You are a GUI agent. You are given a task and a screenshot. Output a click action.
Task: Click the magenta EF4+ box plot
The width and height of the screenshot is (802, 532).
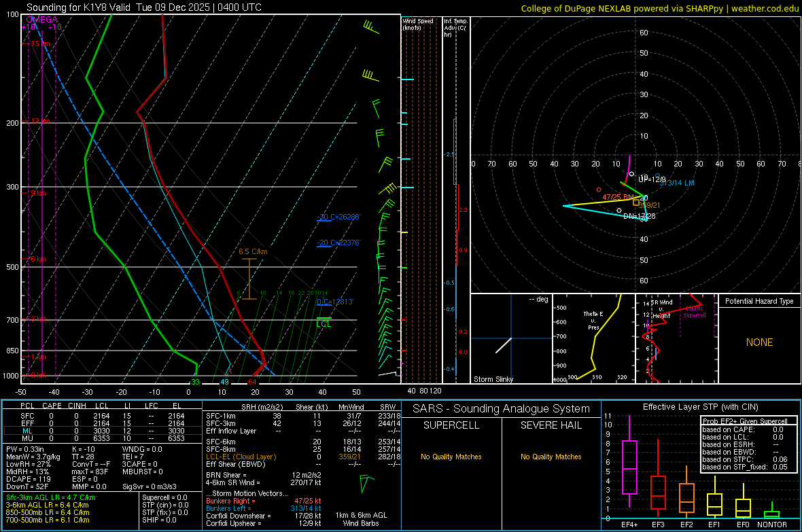pos(629,461)
